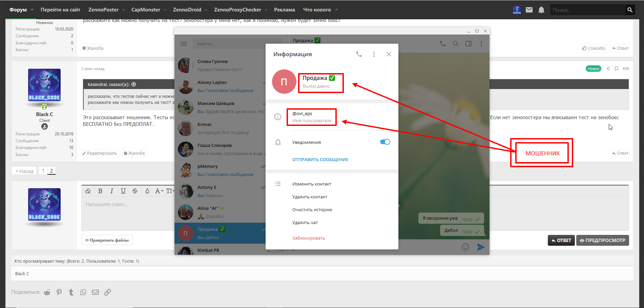Viewport: 644px width, 308px height.
Task: Click Прикрепить файлы button
Action: tap(107, 240)
